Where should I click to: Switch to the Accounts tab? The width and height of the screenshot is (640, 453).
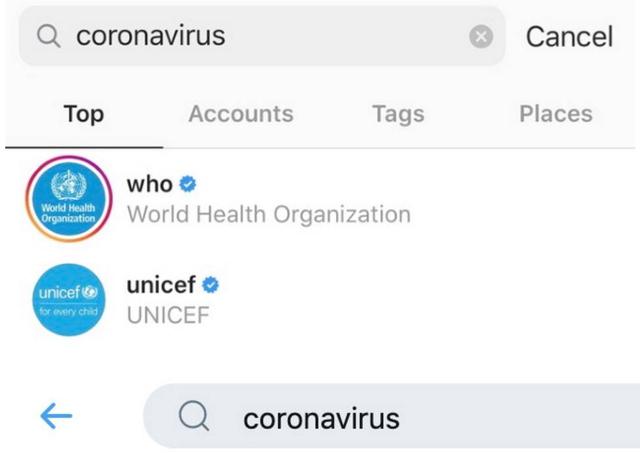(x=240, y=114)
